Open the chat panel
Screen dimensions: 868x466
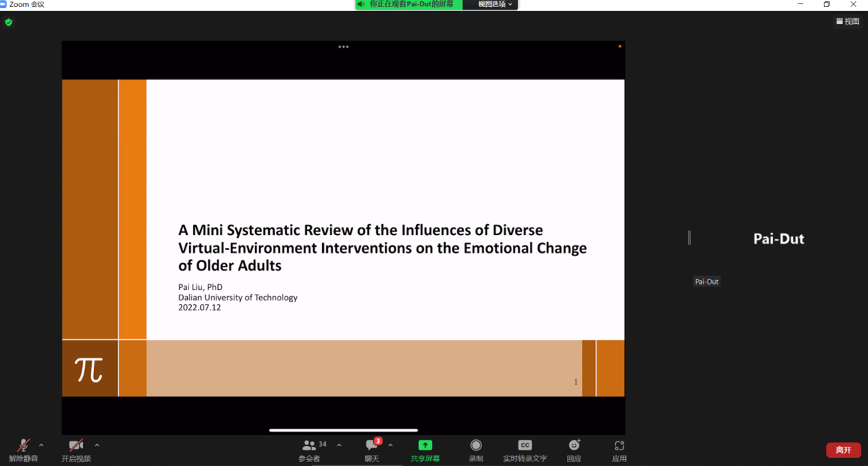pyautogui.click(x=372, y=446)
